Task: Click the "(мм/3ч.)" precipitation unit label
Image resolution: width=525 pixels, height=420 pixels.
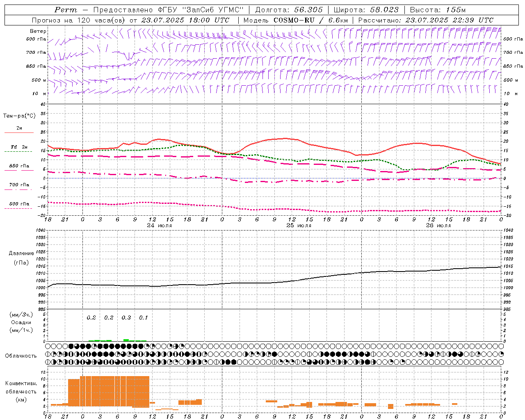Action: tap(21, 315)
